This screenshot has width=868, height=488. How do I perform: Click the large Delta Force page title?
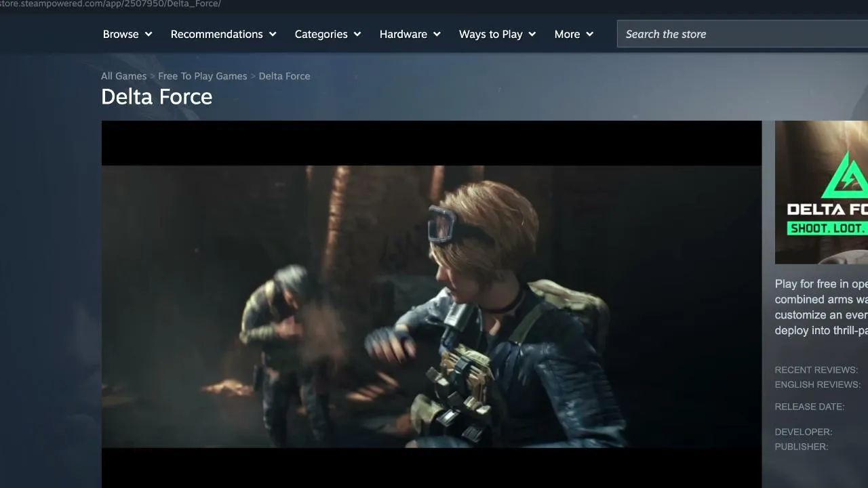click(157, 97)
